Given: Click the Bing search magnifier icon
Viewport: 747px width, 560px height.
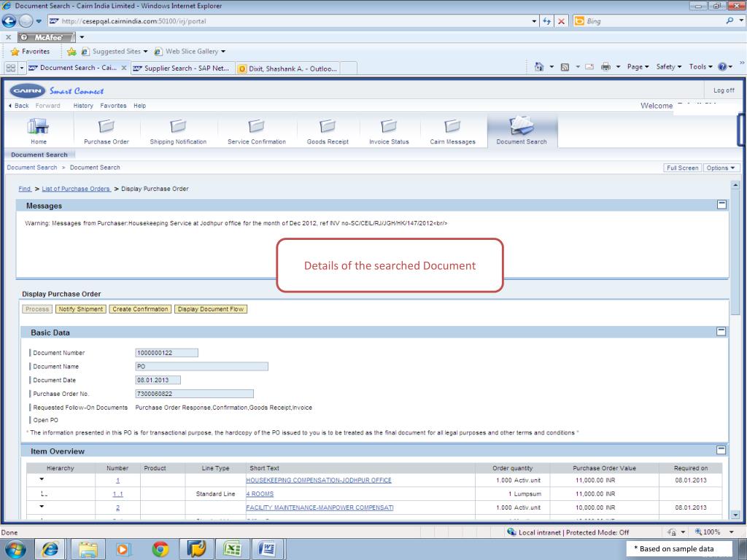Looking at the screenshot, I should [729, 21].
